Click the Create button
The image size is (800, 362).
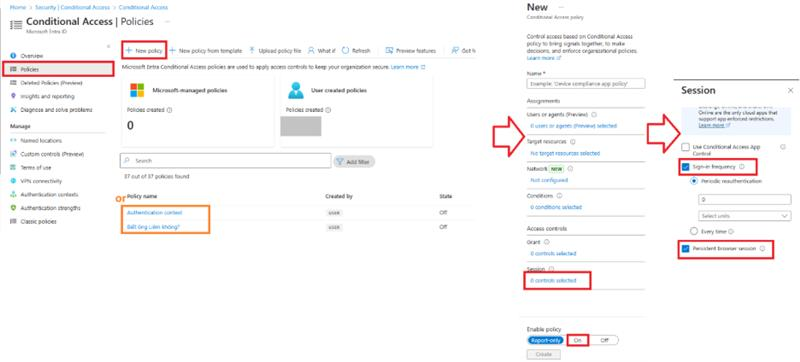coord(543,354)
